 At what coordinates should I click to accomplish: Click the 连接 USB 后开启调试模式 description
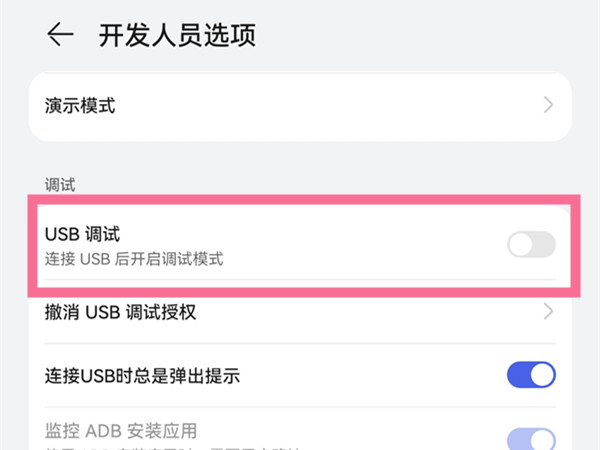point(134,259)
